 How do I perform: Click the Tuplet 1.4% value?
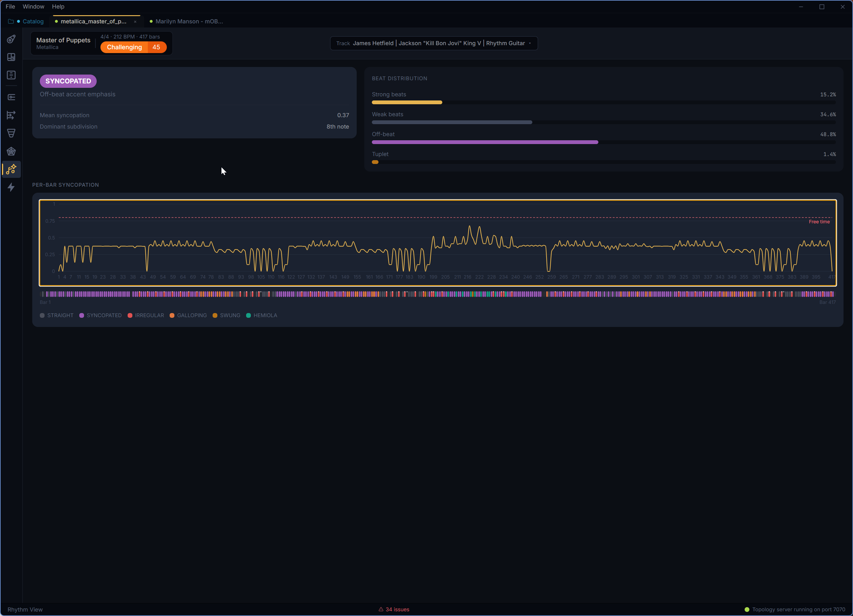coord(829,154)
